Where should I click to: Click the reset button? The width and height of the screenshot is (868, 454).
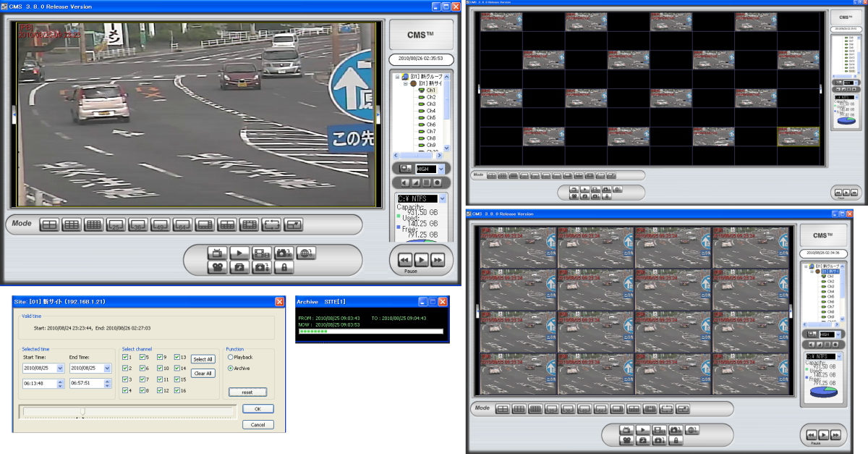pos(248,392)
